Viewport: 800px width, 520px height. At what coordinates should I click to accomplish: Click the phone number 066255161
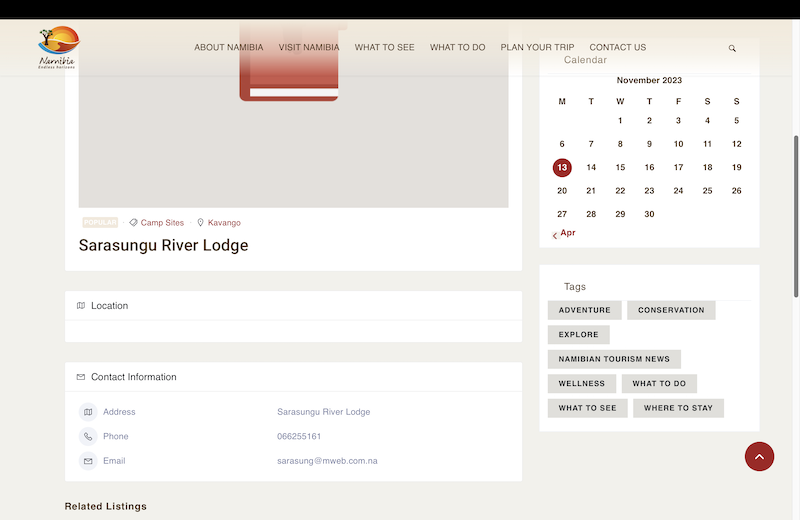pyautogui.click(x=299, y=436)
